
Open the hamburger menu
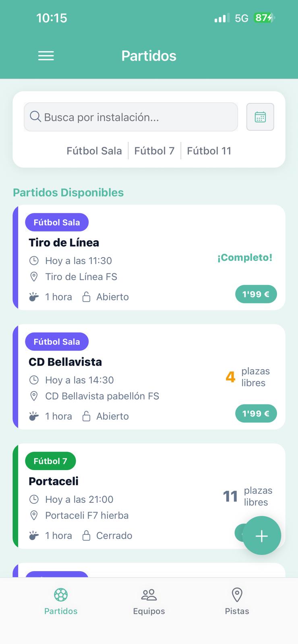[46, 56]
